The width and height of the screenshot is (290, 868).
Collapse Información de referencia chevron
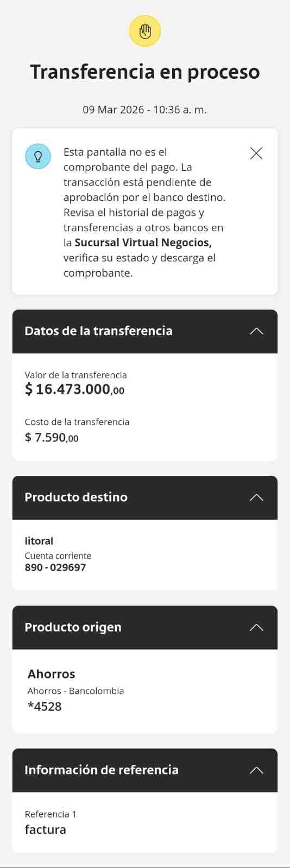[256, 770]
